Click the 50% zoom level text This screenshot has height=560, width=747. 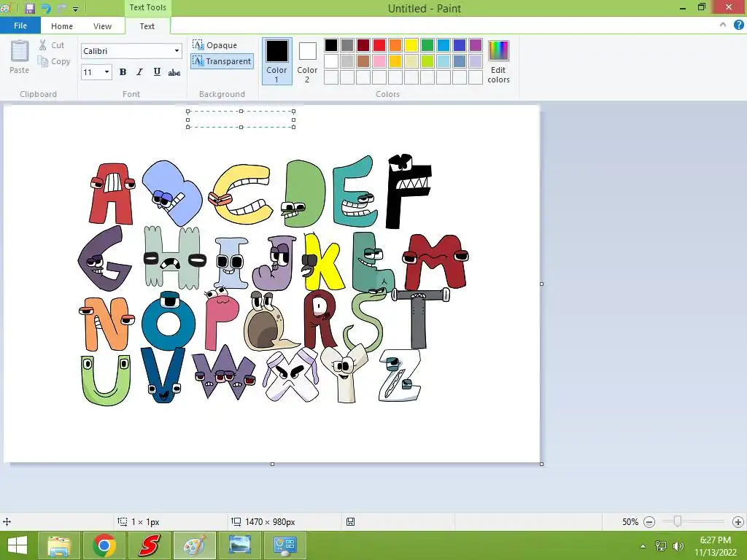coord(630,522)
